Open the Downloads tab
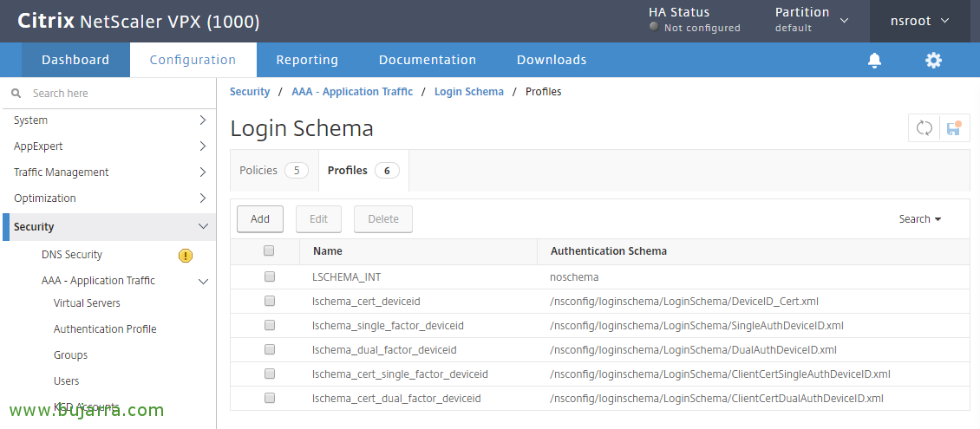This screenshot has width=980, height=429. tap(552, 60)
